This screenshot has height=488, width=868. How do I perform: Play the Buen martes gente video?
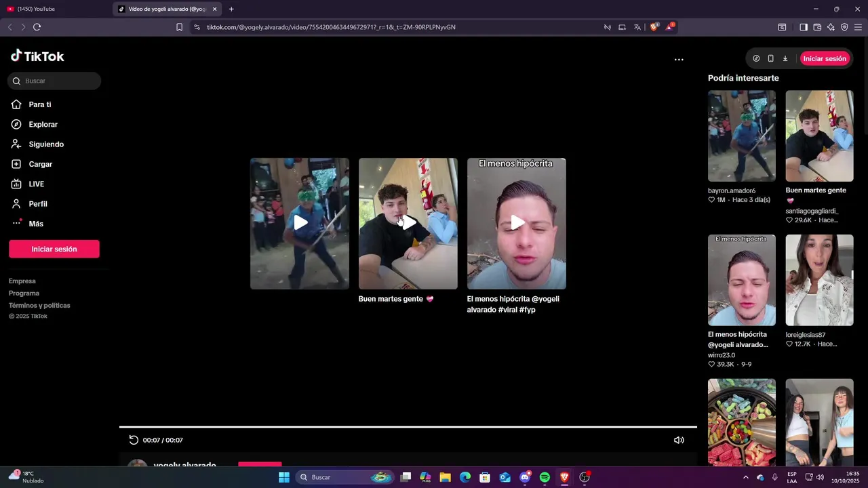point(408,224)
